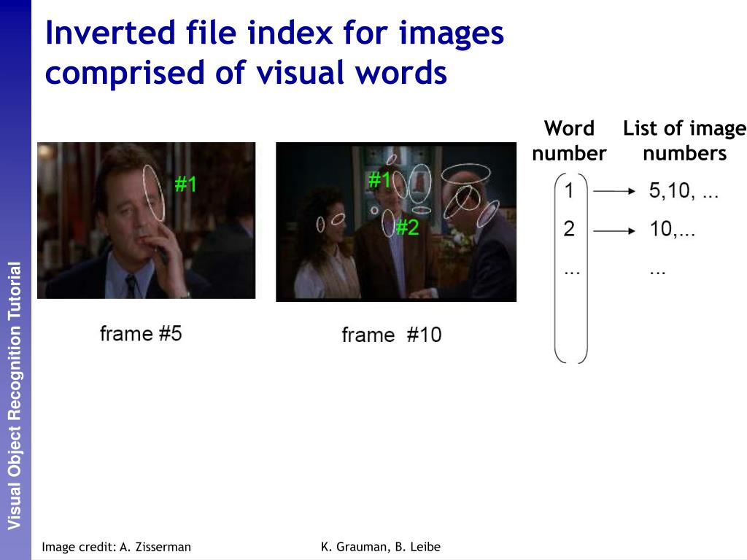
Task: Click the image list '10,...' for word 2
Action: (x=672, y=230)
